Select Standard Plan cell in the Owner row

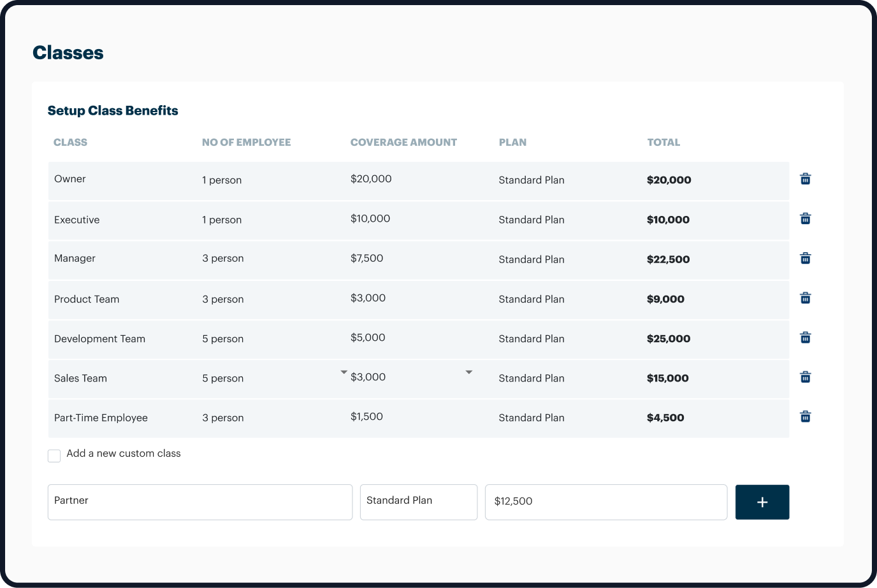(531, 180)
